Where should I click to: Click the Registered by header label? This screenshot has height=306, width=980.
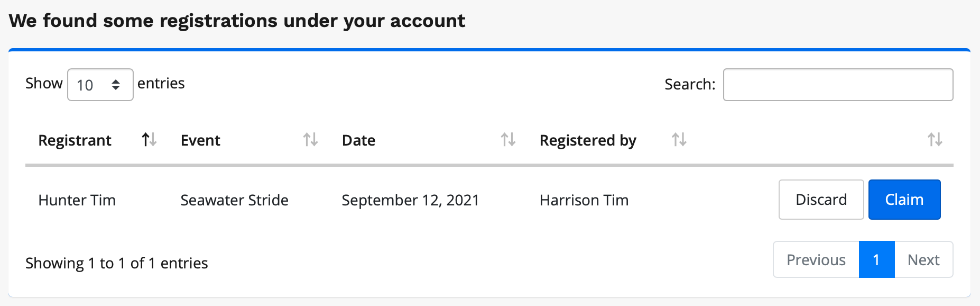point(588,140)
